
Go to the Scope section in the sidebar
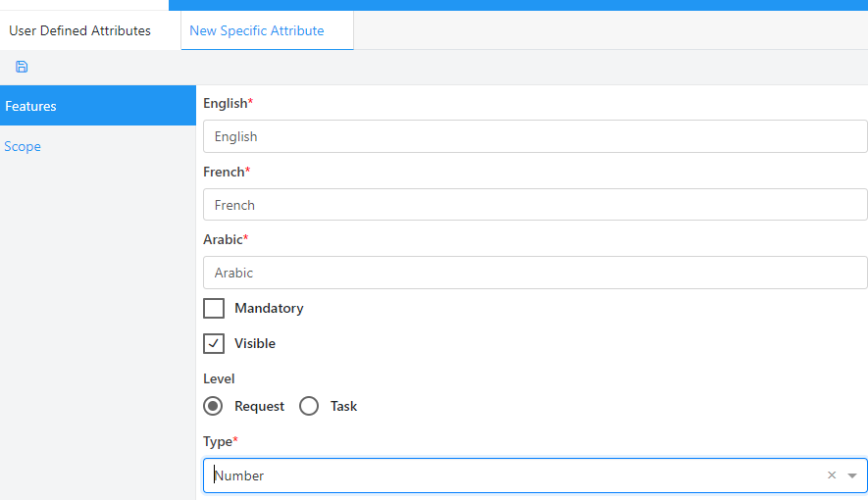[x=23, y=146]
